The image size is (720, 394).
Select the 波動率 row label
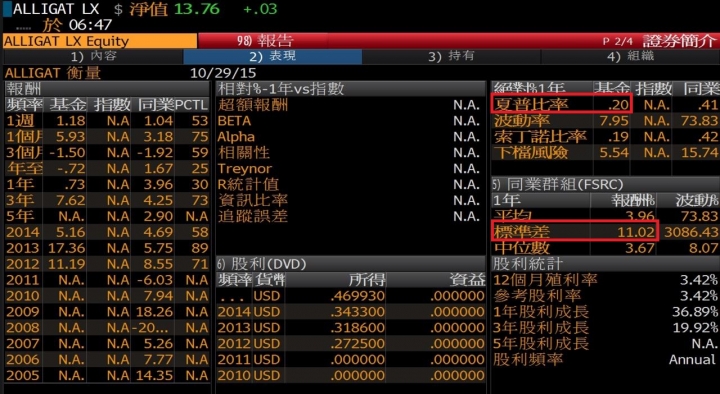click(522, 121)
